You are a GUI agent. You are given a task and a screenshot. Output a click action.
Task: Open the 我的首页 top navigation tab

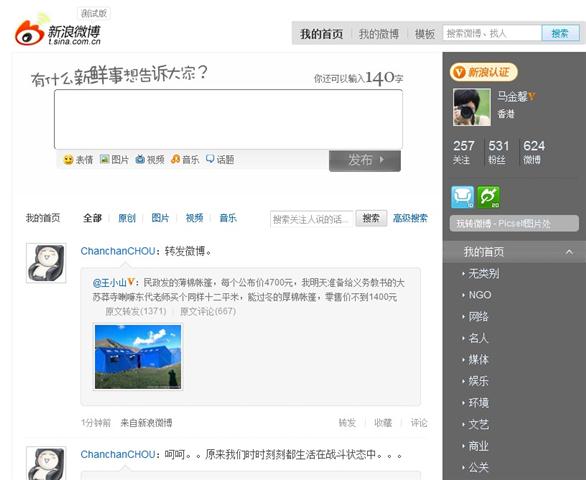(321, 34)
